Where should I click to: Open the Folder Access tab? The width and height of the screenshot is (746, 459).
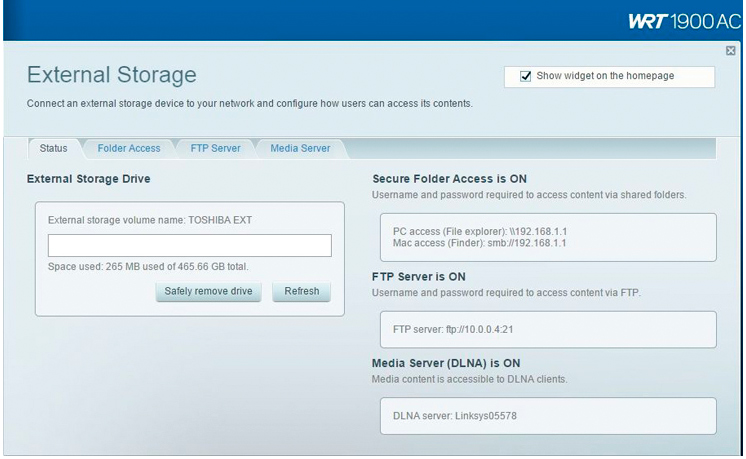pos(129,148)
